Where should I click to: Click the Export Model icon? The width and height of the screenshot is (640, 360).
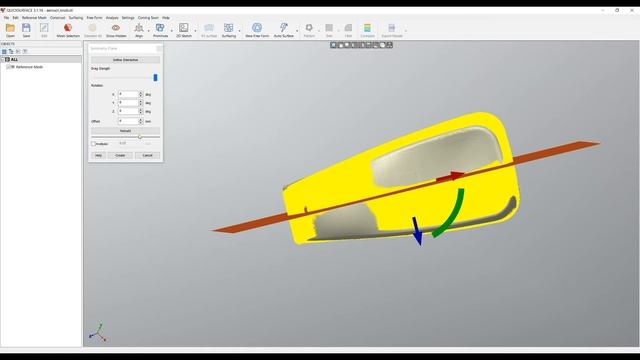tap(391, 28)
